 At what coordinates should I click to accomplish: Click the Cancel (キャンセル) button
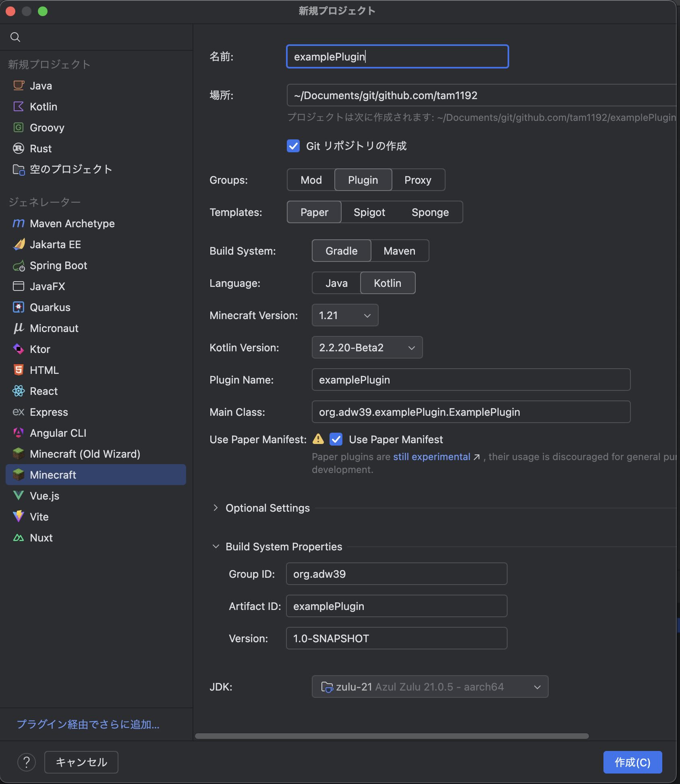(x=81, y=762)
